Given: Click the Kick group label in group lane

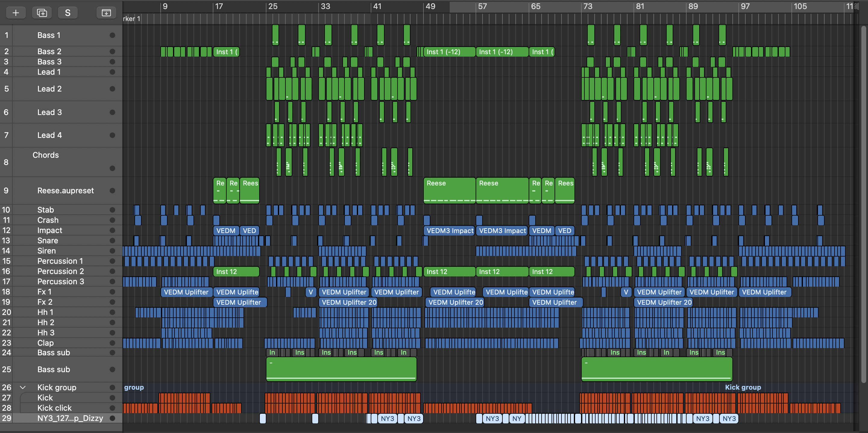Looking at the screenshot, I should click(743, 387).
